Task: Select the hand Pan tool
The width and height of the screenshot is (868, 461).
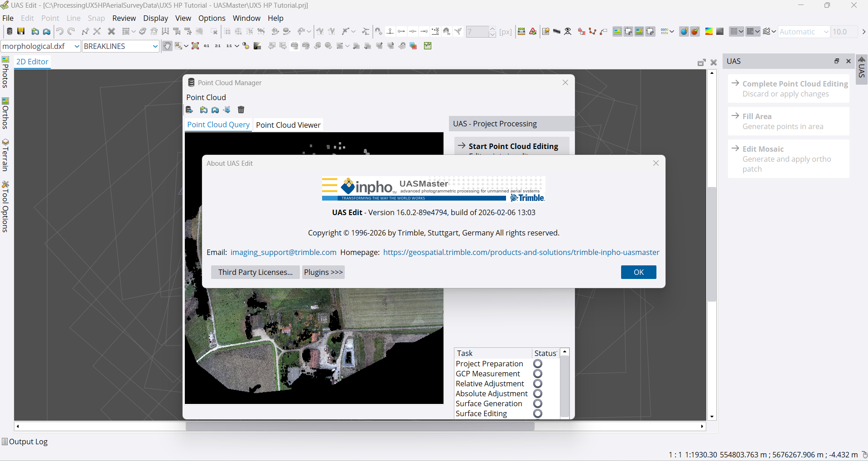Action: (x=167, y=46)
